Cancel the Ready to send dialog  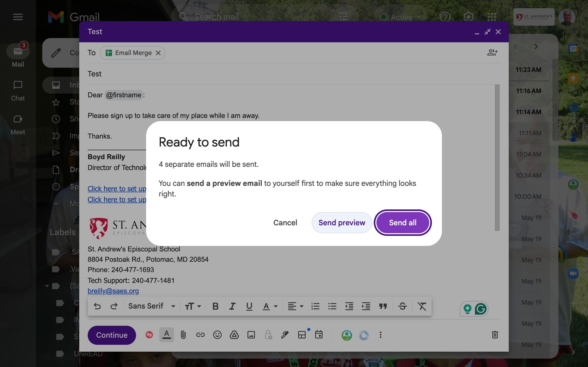point(285,223)
